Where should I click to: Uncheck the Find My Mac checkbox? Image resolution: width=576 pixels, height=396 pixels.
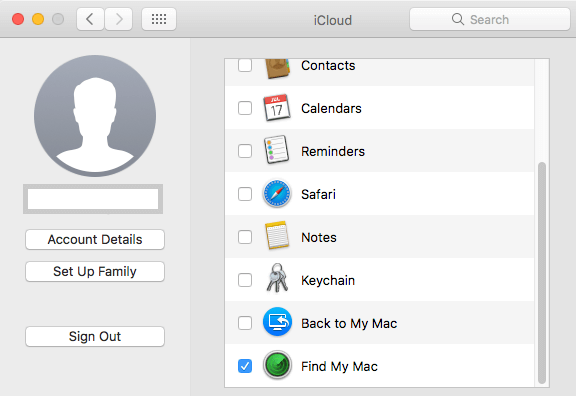[245, 366]
